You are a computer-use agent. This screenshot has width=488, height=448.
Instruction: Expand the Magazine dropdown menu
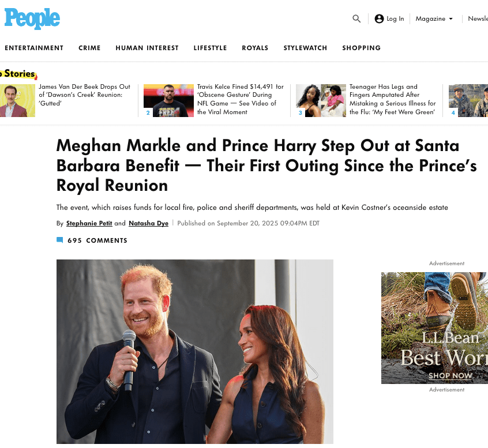(x=434, y=18)
